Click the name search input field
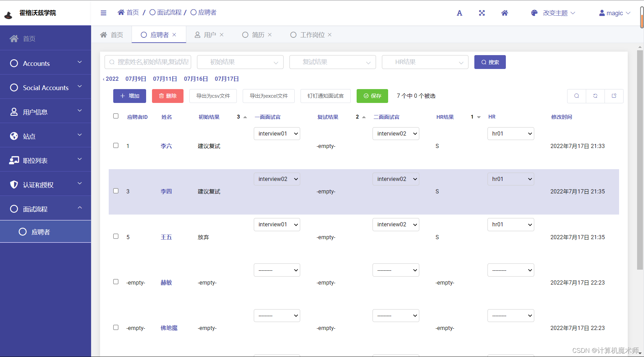Screen dimensions: 644x357 pyautogui.click(x=148, y=62)
